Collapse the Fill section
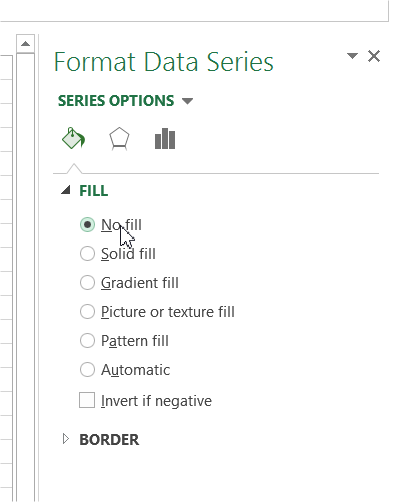 (x=66, y=190)
